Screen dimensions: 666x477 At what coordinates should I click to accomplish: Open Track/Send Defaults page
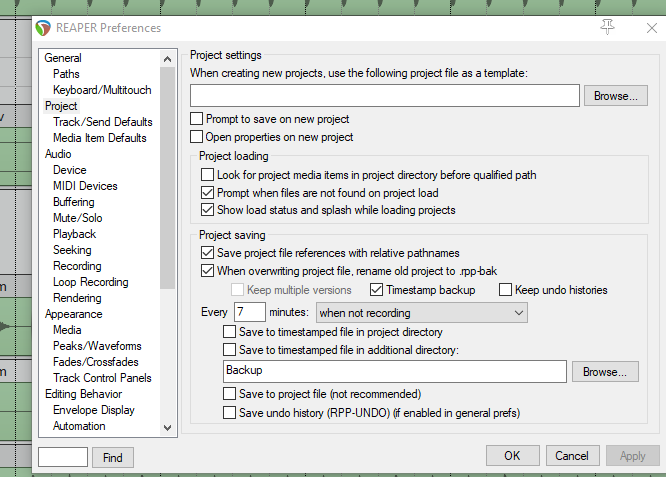(103, 122)
